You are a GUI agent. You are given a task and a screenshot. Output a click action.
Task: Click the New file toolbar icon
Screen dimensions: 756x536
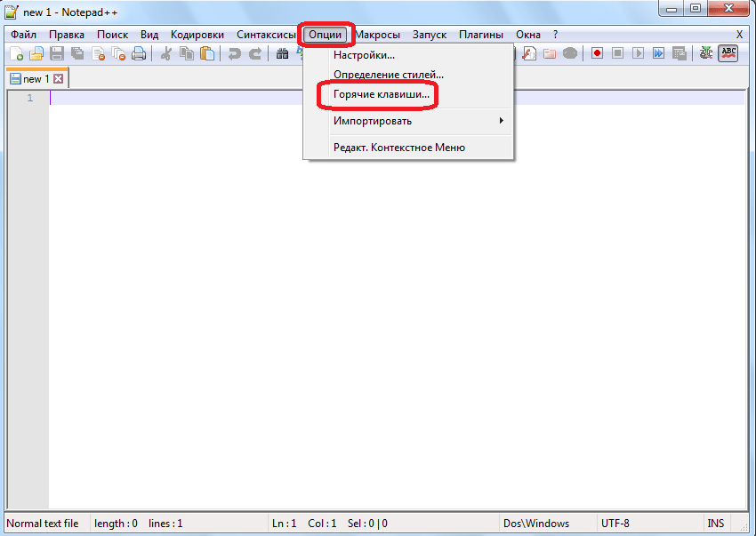(x=15, y=53)
